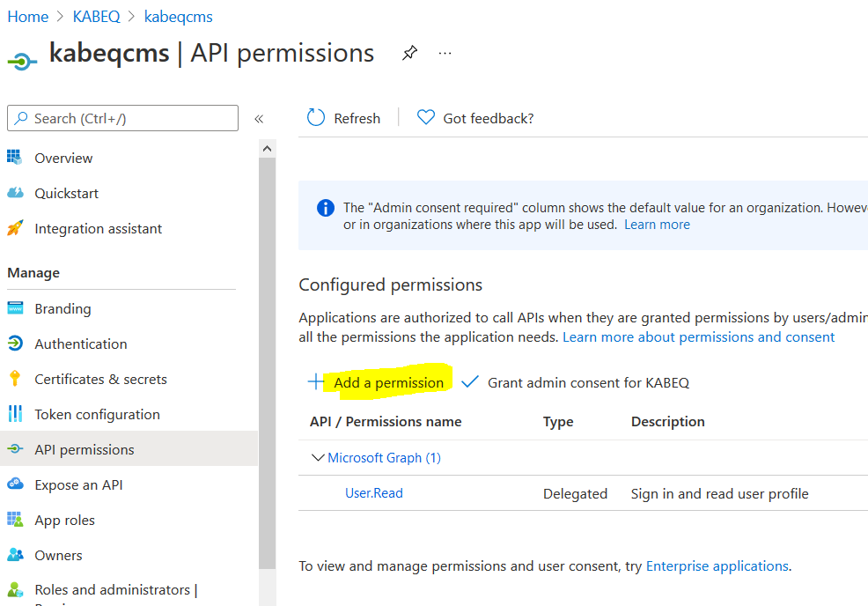The image size is (868, 606).
Task: Go to the Overview page
Action: 63,159
